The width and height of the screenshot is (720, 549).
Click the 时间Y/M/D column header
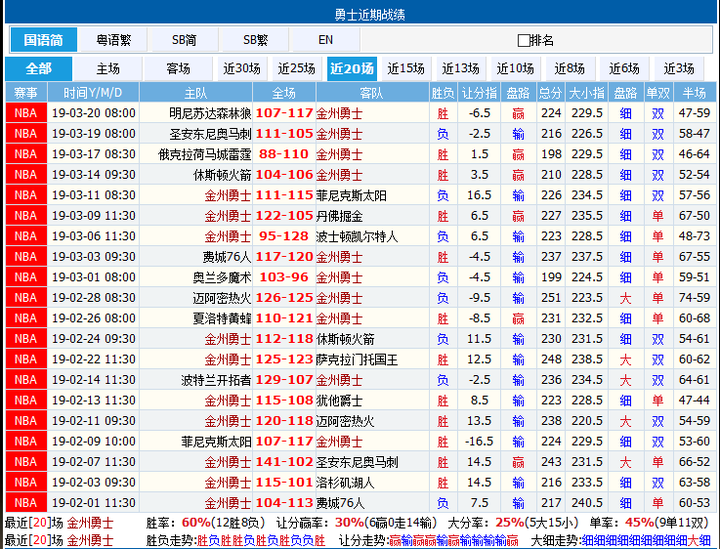(93, 93)
